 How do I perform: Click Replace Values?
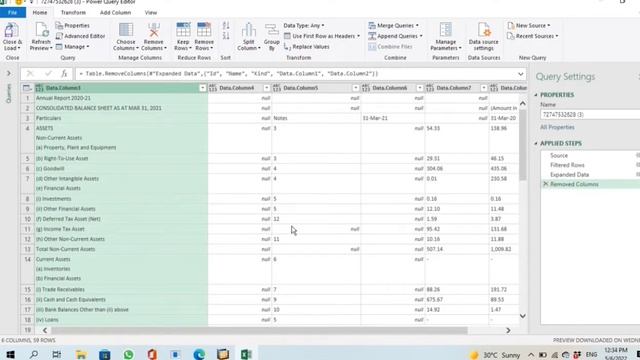[x=307, y=47]
